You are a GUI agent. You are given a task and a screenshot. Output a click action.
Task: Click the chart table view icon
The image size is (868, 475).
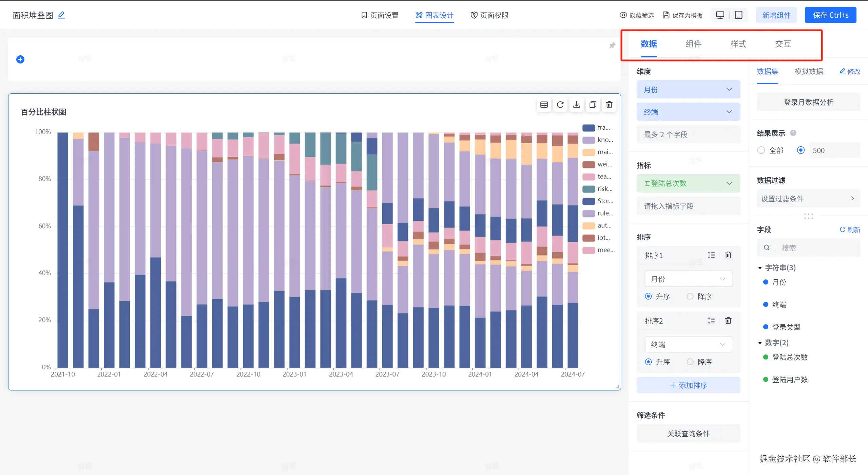[x=544, y=105]
